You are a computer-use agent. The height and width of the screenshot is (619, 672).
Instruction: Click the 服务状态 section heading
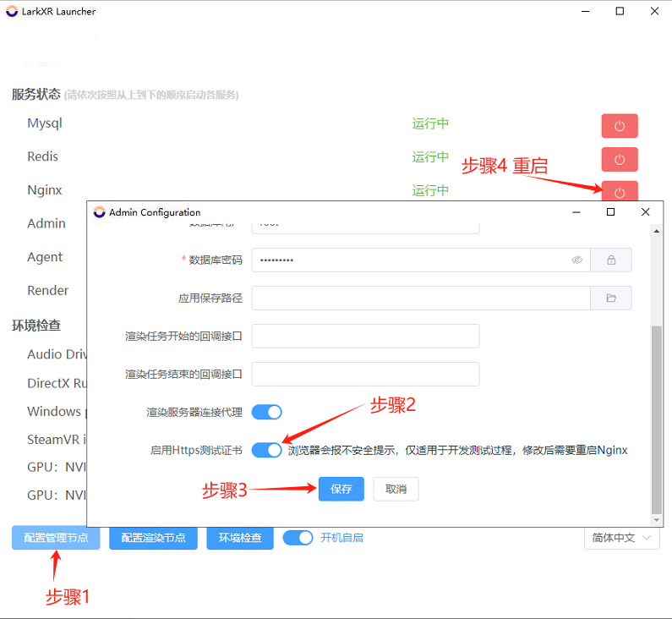36,94
